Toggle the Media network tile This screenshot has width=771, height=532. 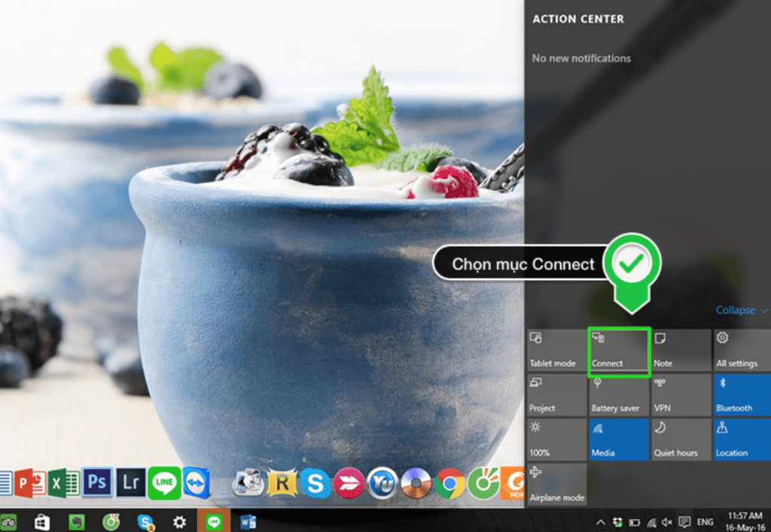[619, 439]
